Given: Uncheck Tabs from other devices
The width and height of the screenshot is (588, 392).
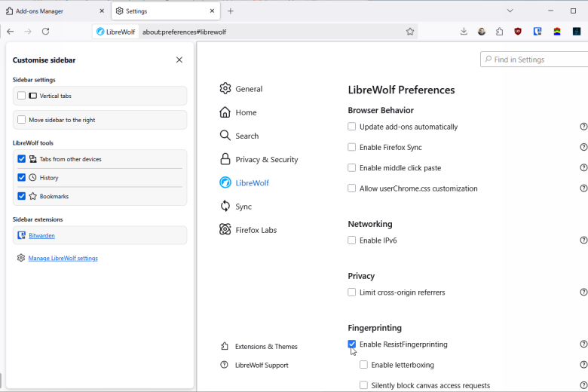Looking at the screenshot, I should point(21,159).
